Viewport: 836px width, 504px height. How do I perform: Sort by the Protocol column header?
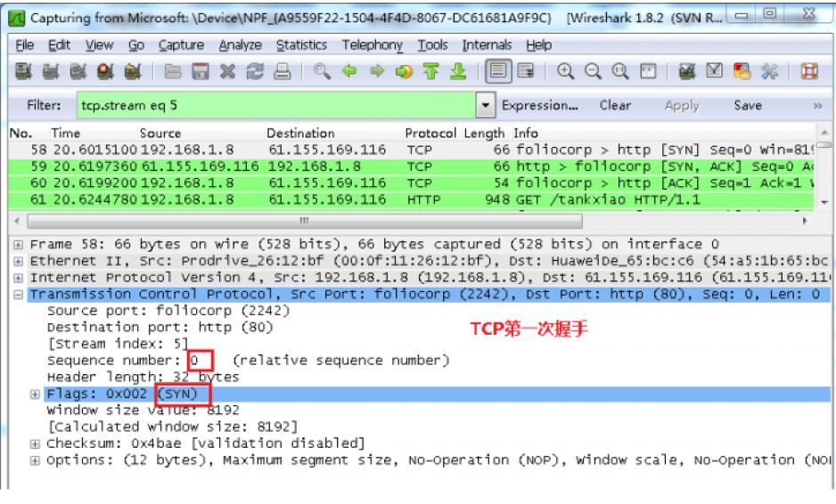click(430, 134)
